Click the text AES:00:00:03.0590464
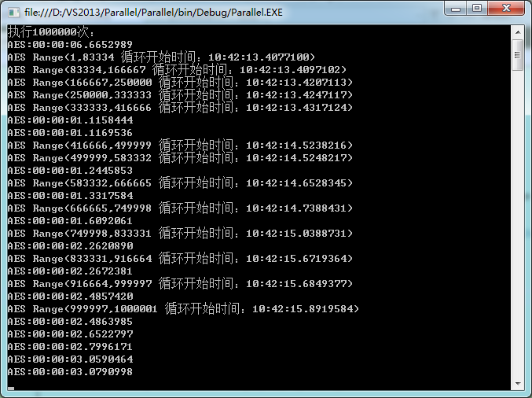Screen dimensions: 532x398 (70, 359)
